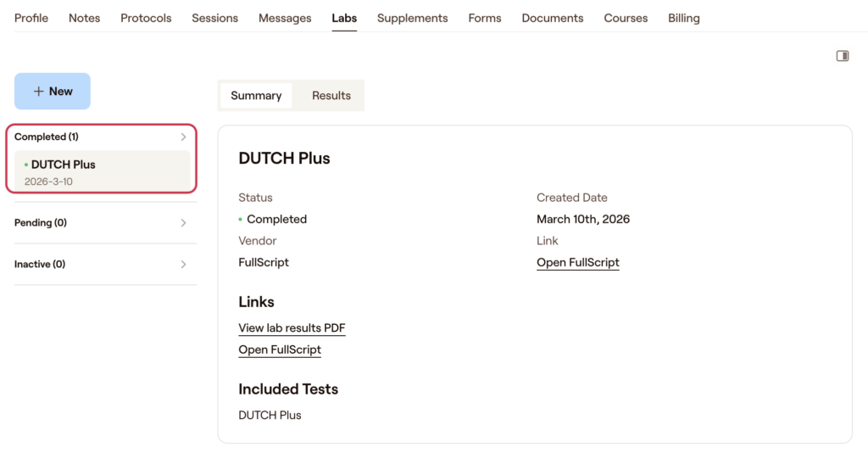Open the Notes tab

click(84, 18)
